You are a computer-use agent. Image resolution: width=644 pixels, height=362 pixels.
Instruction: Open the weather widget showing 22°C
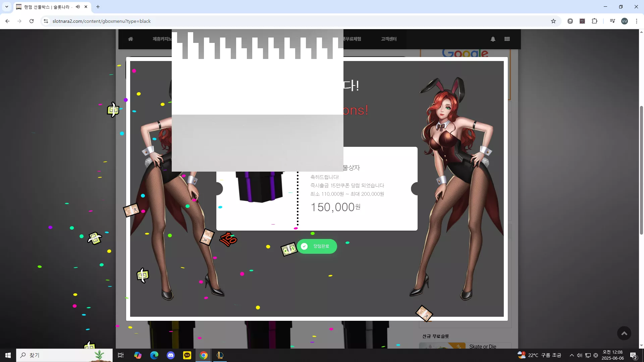[539, 355]
